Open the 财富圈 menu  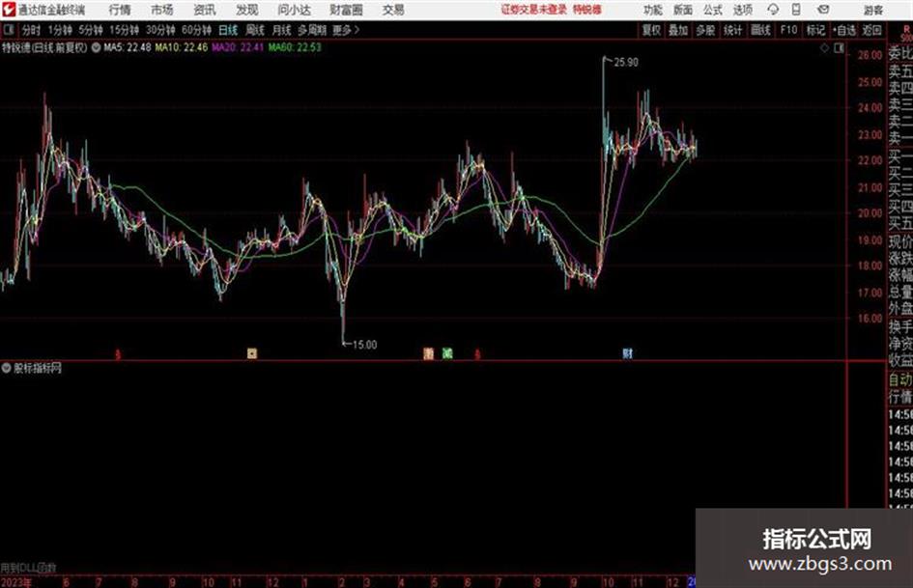pyautogui.click(x=346, y=10)
